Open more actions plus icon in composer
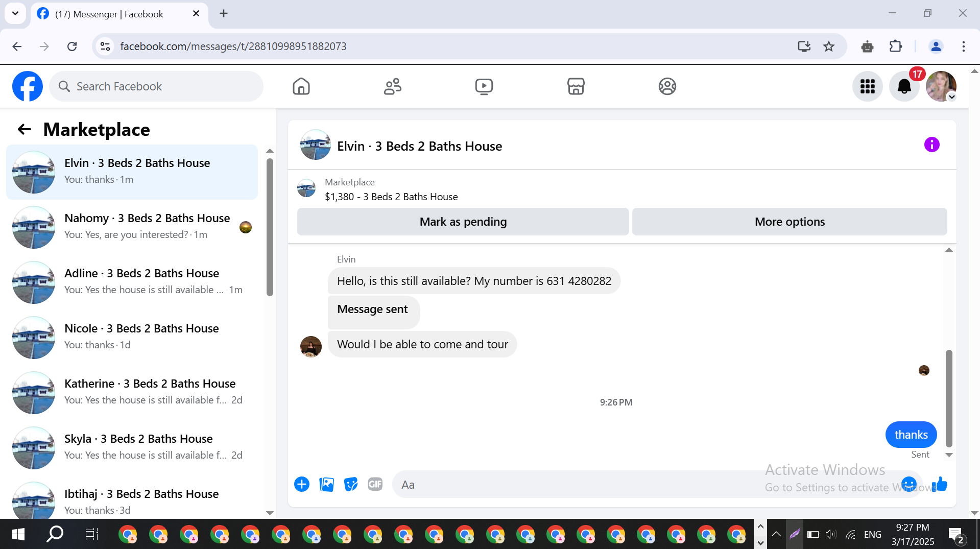Viewport: 980px width, 549px height. coord(302,484)
